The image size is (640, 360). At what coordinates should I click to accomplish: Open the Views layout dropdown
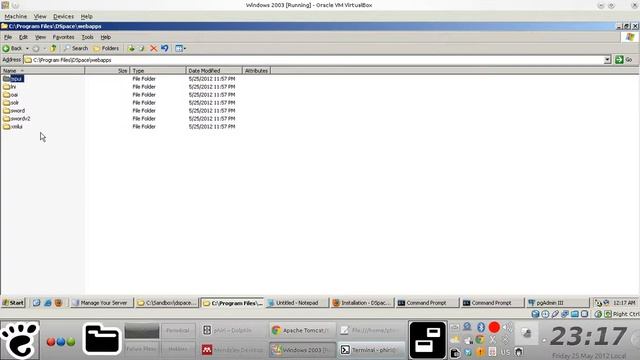180,48
